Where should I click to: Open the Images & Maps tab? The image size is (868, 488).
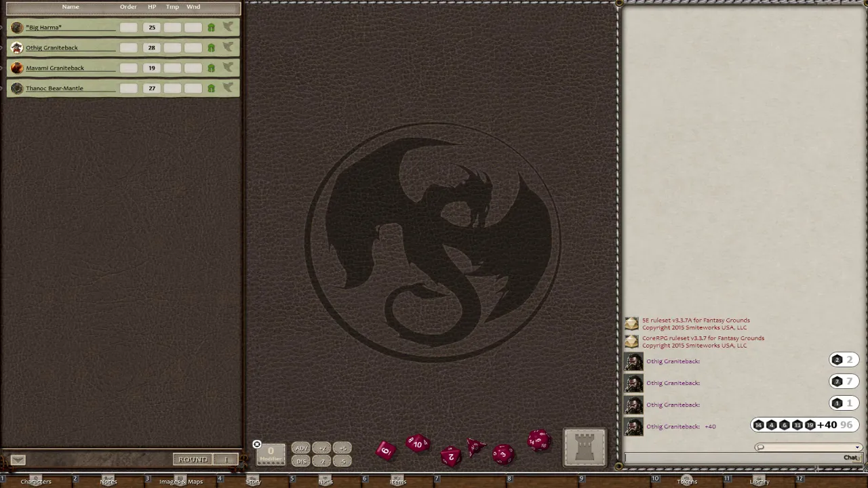(181, 481)
